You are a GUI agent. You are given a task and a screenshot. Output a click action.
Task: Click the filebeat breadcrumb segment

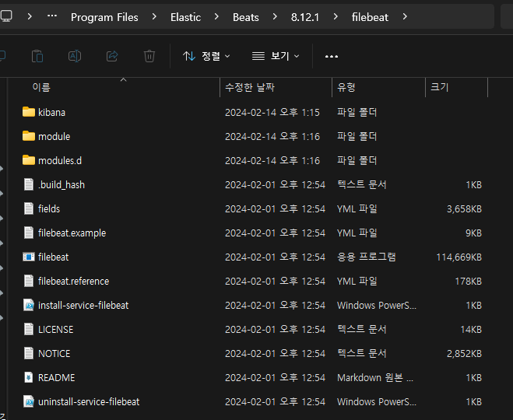[370, 17]
